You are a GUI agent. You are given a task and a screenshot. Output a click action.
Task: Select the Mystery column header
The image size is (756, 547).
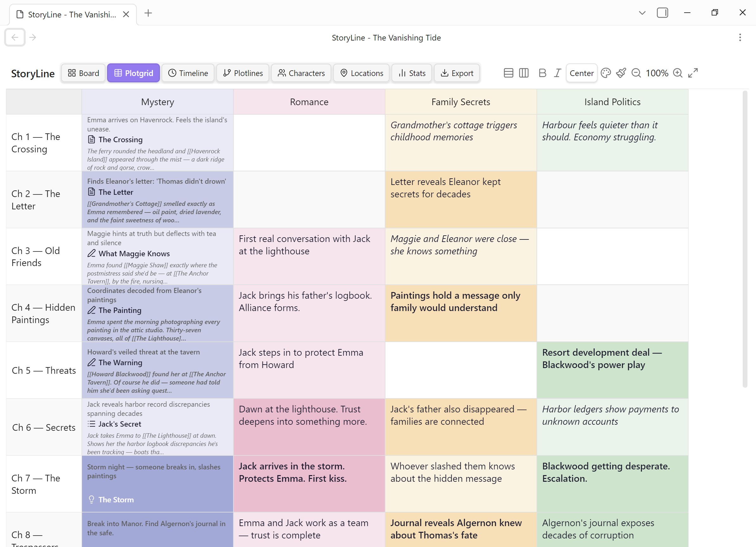pos(157,102)
